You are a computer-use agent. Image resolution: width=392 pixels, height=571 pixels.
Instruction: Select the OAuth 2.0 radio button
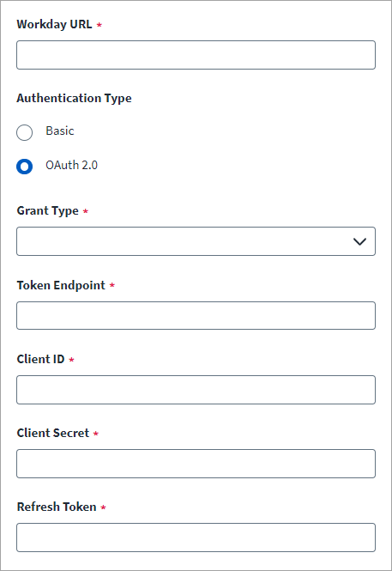click(x=24, y=167)
